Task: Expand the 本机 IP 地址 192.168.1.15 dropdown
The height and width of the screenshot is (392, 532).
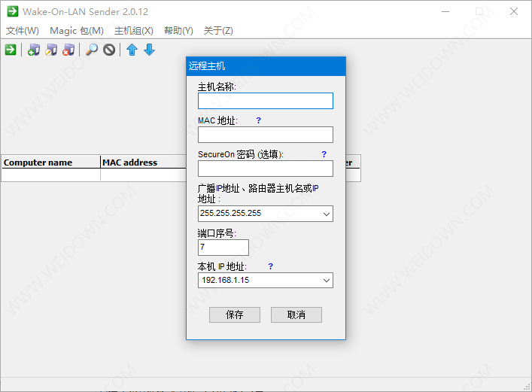Action: [327, 281]
